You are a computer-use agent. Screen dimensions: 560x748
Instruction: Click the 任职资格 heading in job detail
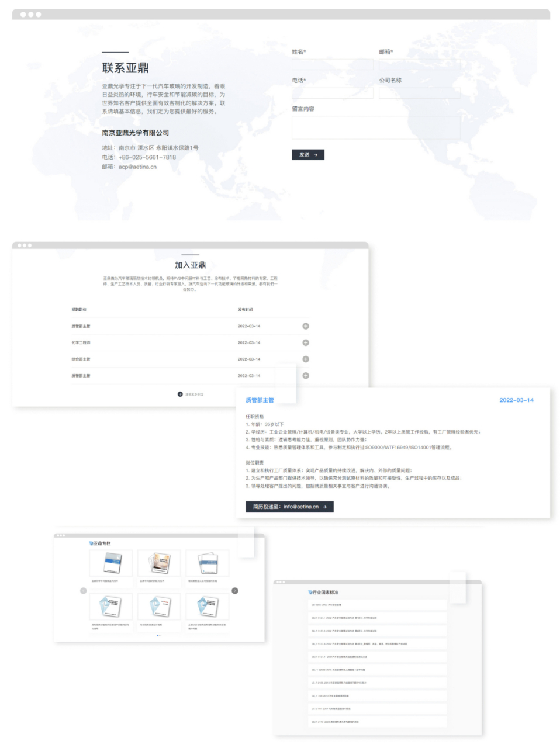[x=254, y=417]
